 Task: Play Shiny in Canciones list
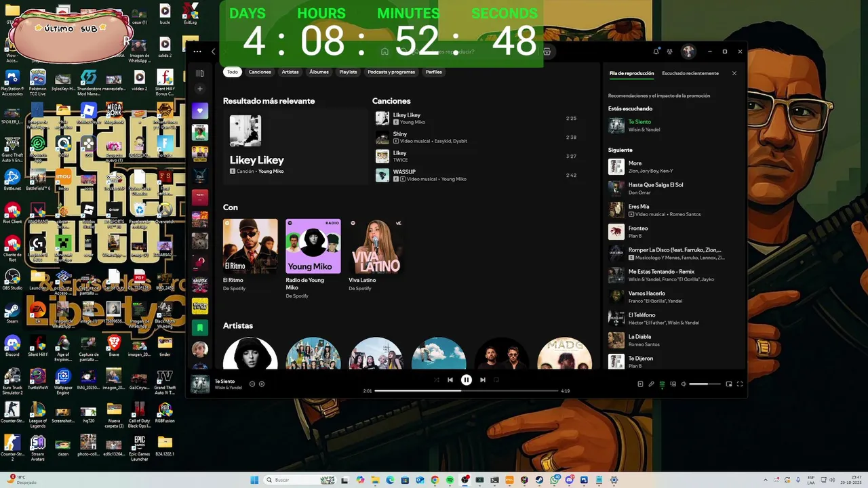coord(476,138)
